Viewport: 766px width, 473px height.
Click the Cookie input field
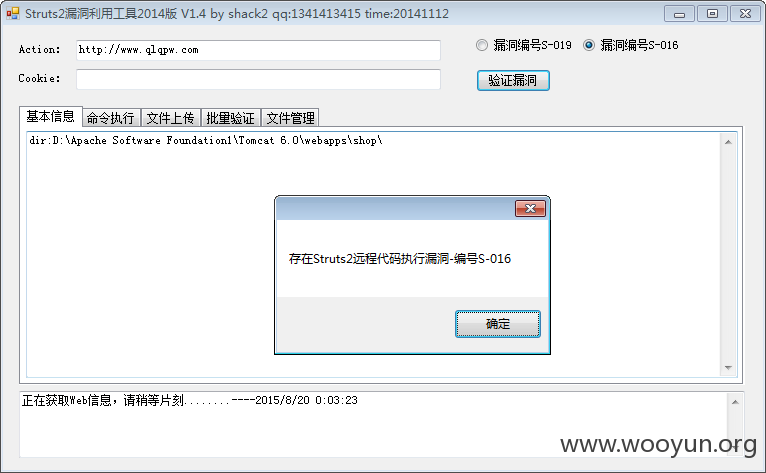coord(258,79)
